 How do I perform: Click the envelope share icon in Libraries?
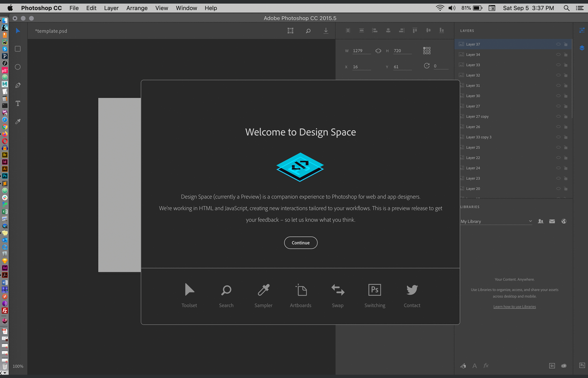(552, 221)
